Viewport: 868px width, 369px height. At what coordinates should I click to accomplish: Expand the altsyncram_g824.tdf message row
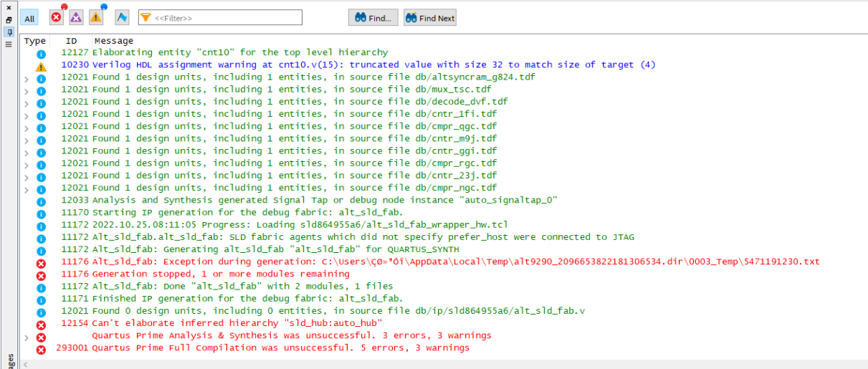[x=27, y=79]
